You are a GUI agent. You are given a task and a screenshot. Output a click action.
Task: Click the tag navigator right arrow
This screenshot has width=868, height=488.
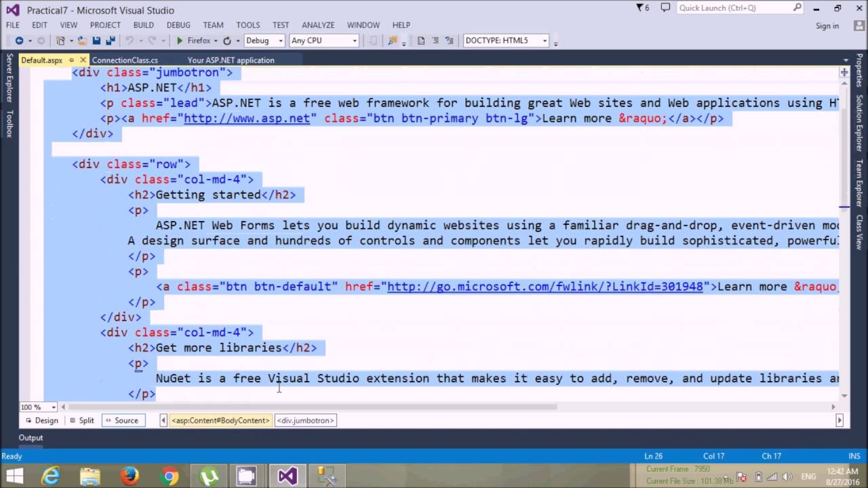(840, 420)
